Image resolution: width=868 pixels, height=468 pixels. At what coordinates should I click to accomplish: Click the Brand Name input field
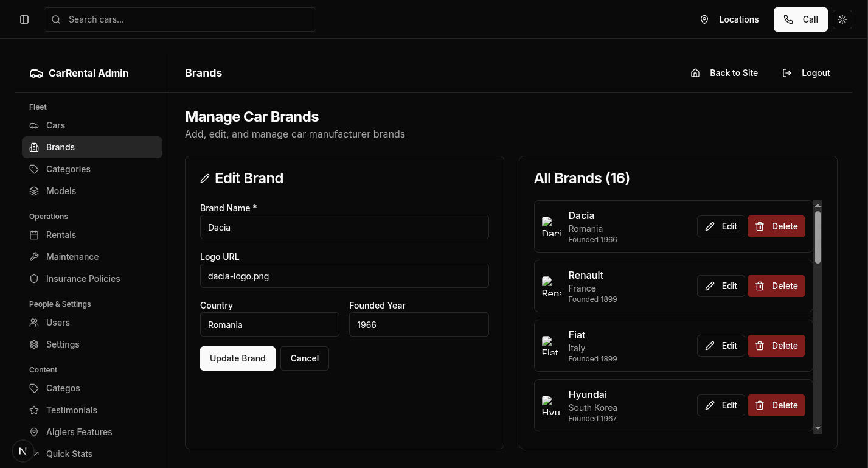[344, 227]
